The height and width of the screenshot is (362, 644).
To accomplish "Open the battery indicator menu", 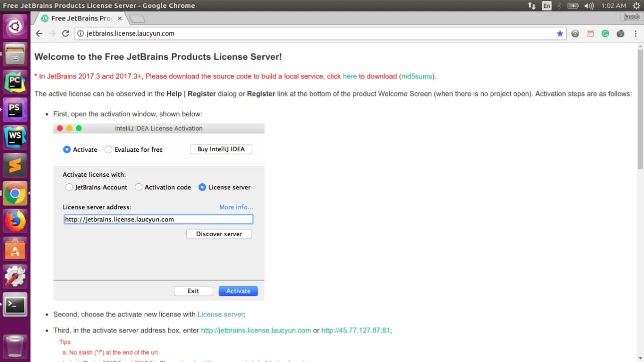I will click(573, 5).
